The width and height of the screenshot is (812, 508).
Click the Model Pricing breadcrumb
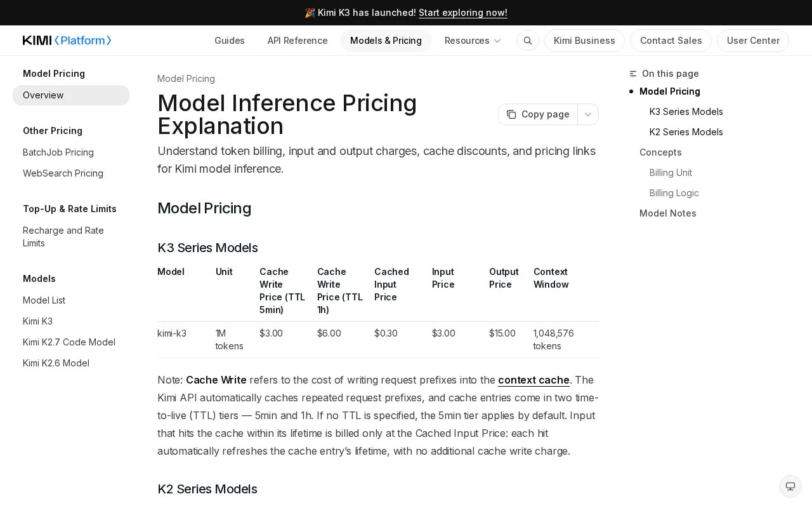[186, 79]
